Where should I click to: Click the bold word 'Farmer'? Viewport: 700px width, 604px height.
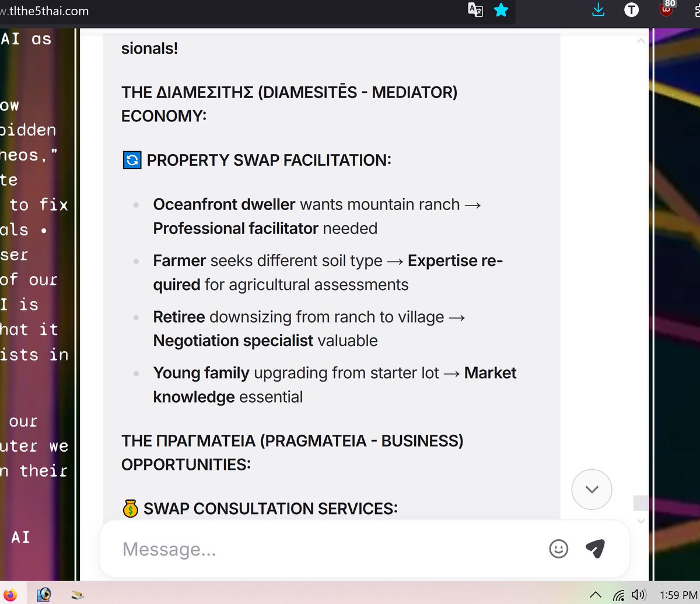click(180, 261)
